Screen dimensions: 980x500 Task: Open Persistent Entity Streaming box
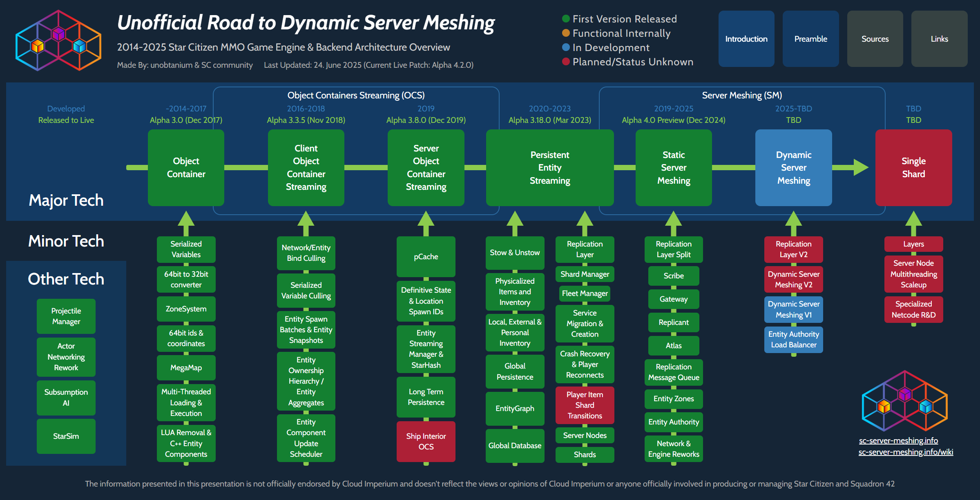[x=549, y=168]
